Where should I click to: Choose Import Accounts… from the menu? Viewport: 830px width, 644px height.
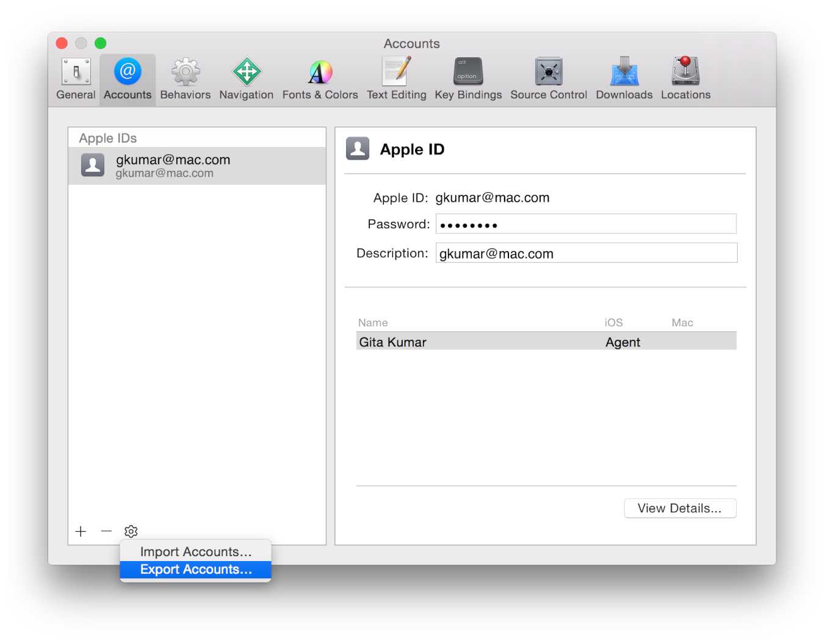pyautogui.click(x=195, y=552)
